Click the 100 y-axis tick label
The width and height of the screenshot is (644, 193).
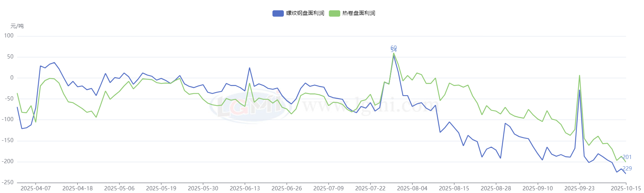pyautogui.click(x=9, y=36)
